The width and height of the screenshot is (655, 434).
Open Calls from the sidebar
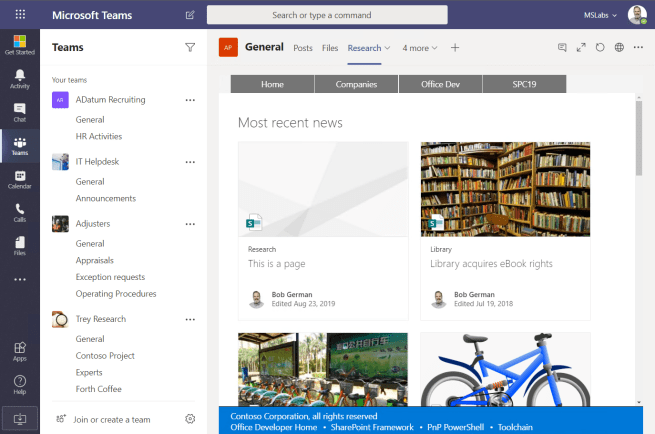19,212
